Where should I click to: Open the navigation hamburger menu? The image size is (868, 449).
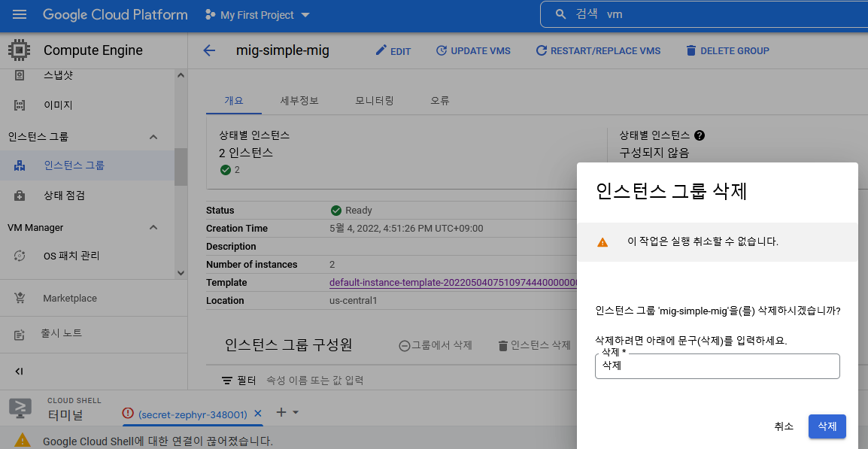coord(20,14)
